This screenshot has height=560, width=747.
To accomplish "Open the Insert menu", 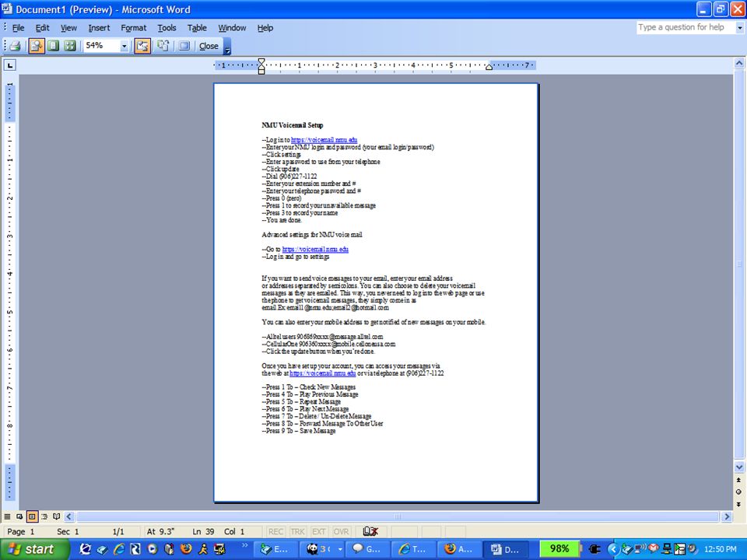I will (99, 28).
